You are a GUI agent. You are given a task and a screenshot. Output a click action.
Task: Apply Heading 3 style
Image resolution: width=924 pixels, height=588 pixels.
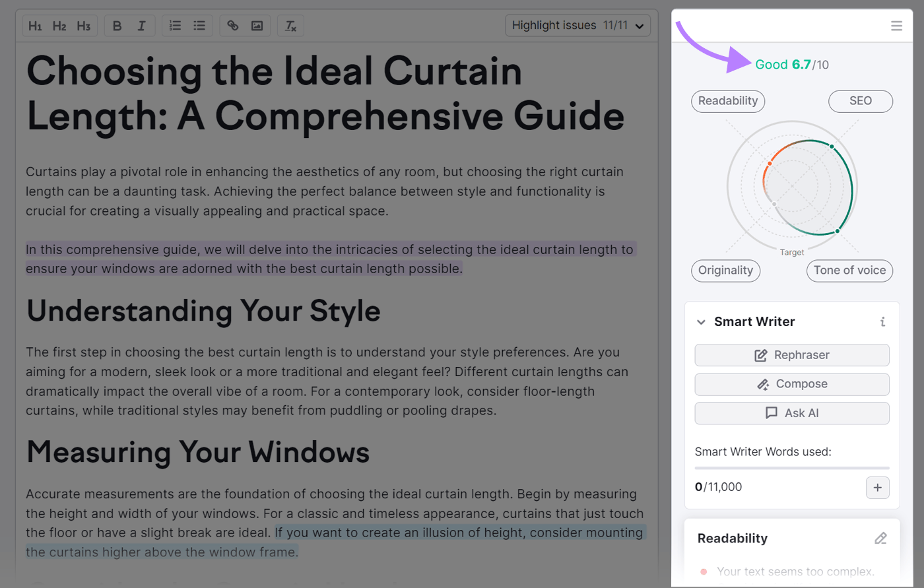84,25
